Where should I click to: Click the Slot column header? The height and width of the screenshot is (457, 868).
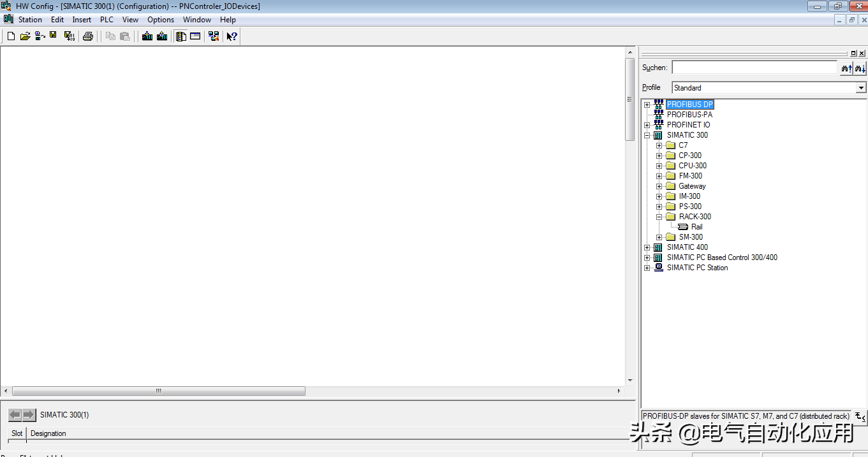(x=17, y=433)
